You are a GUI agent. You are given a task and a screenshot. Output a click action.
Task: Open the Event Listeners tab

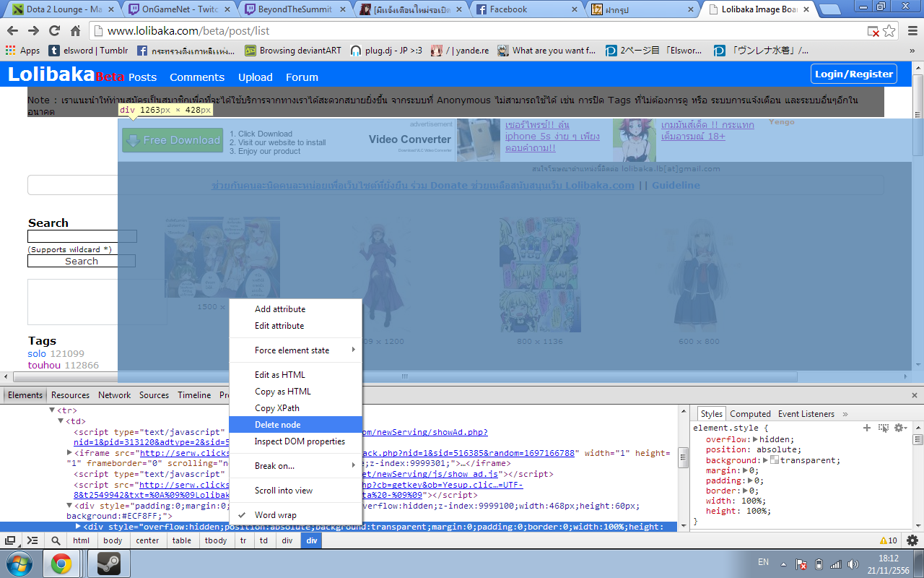point(806,414)
